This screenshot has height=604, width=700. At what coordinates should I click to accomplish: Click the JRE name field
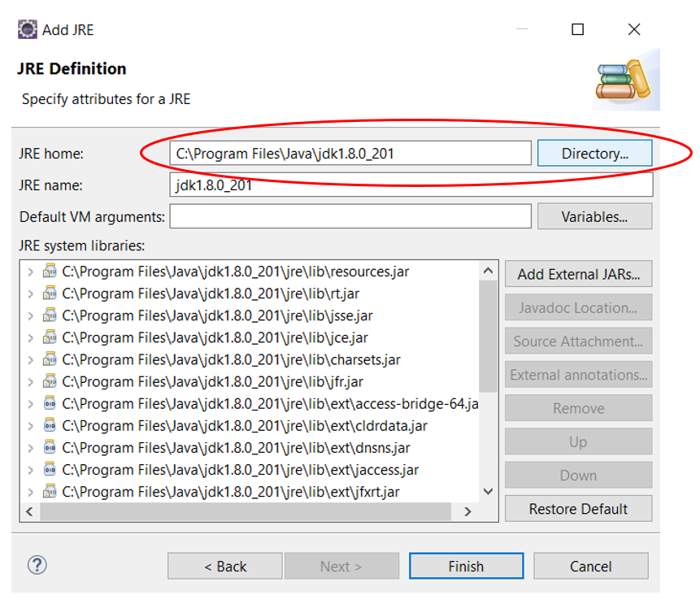(x=411, y=185)
